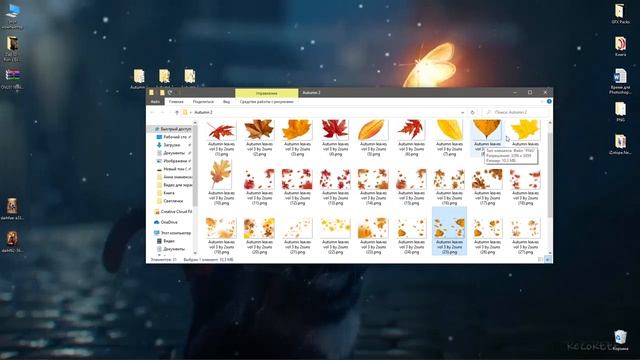Open the This PC desktop icon

(12, 16)
